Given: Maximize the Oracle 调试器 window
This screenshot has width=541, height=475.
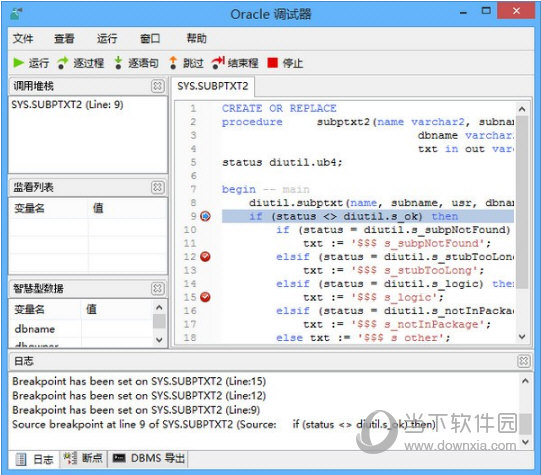Looking at the screenshot, I should coord(486,11).
